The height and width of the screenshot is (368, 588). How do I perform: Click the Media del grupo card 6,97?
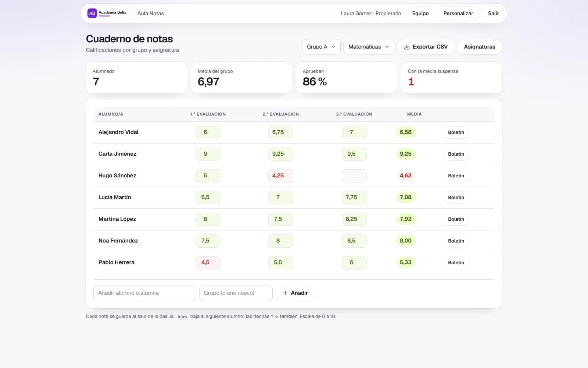click(x=241, y=78)
